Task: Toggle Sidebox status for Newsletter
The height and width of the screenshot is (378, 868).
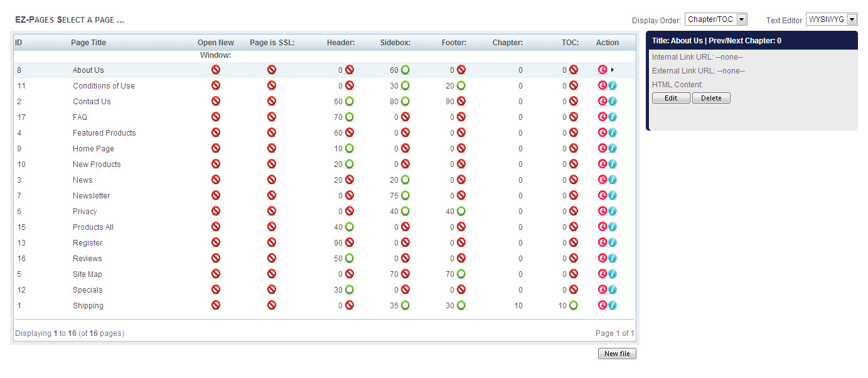Action: (405, 195)
